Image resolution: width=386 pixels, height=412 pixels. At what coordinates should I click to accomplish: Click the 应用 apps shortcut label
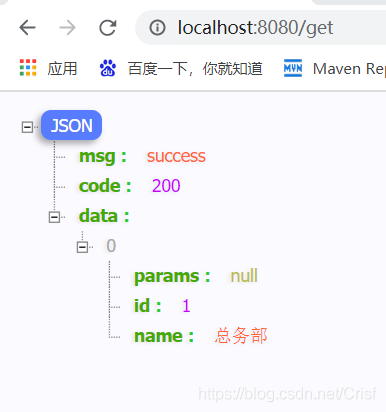(x=62, y=69)
